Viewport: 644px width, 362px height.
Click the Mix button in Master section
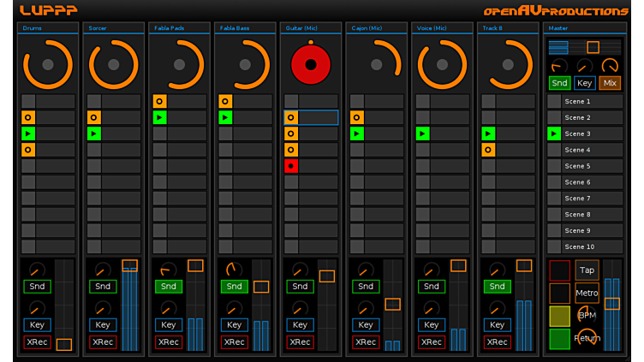tap(611, 83)
